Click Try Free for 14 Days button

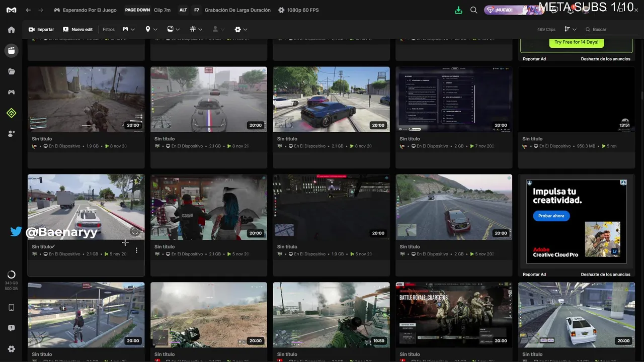(x=576, y=42)
